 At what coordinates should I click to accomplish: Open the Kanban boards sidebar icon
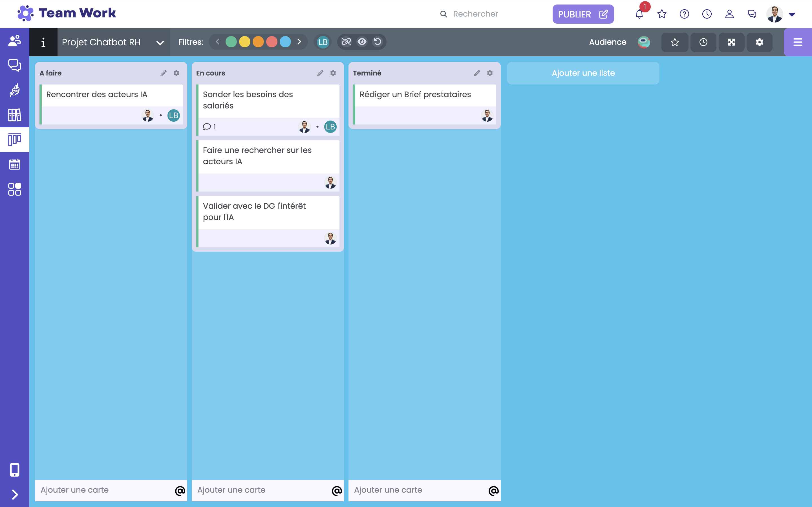click(x=14, y=139)
